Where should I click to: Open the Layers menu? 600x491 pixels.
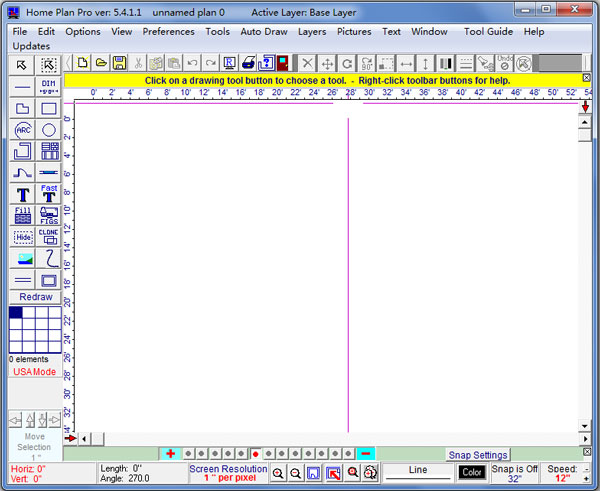pyautogui.click(x=312, y=32)
